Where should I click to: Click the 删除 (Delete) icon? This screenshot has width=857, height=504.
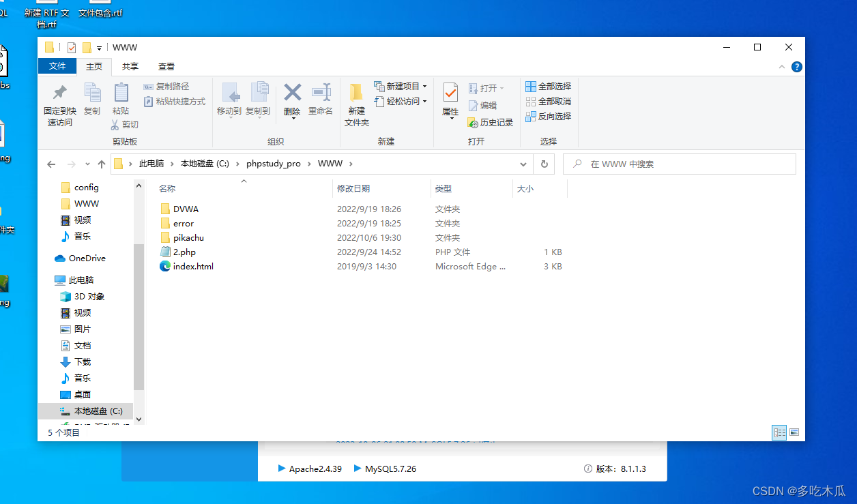[x=292, y=95]
